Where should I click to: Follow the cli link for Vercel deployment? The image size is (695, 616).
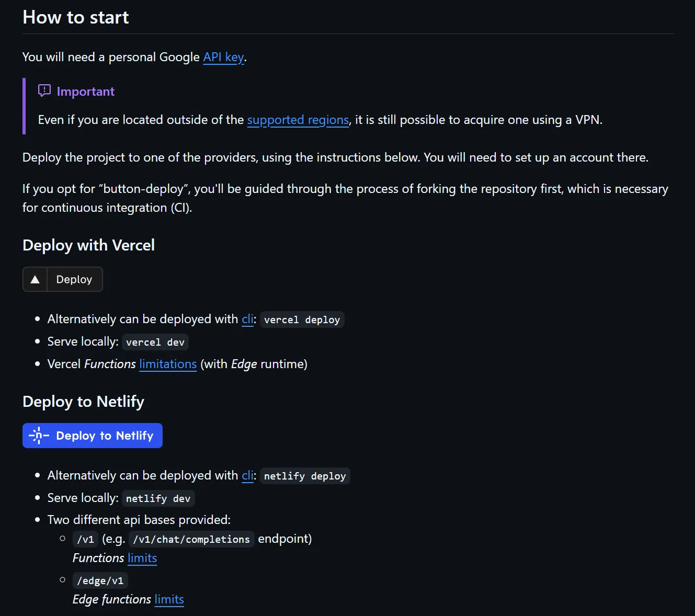tap(247, 319)
